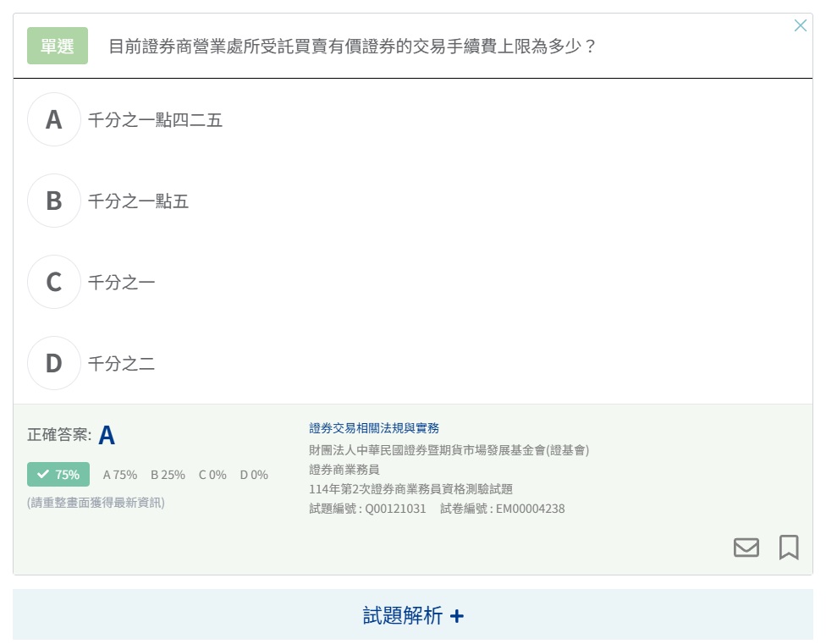Expand the 試題解析 section

click(x=413, y=615)
